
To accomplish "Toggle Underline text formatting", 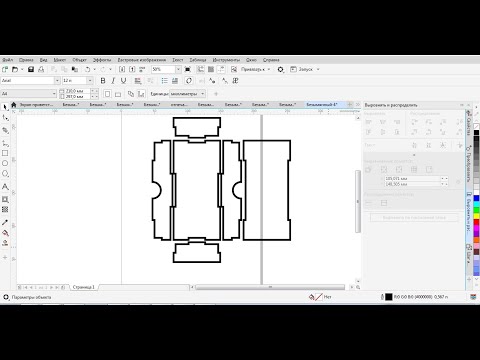I will coord(123,81).
